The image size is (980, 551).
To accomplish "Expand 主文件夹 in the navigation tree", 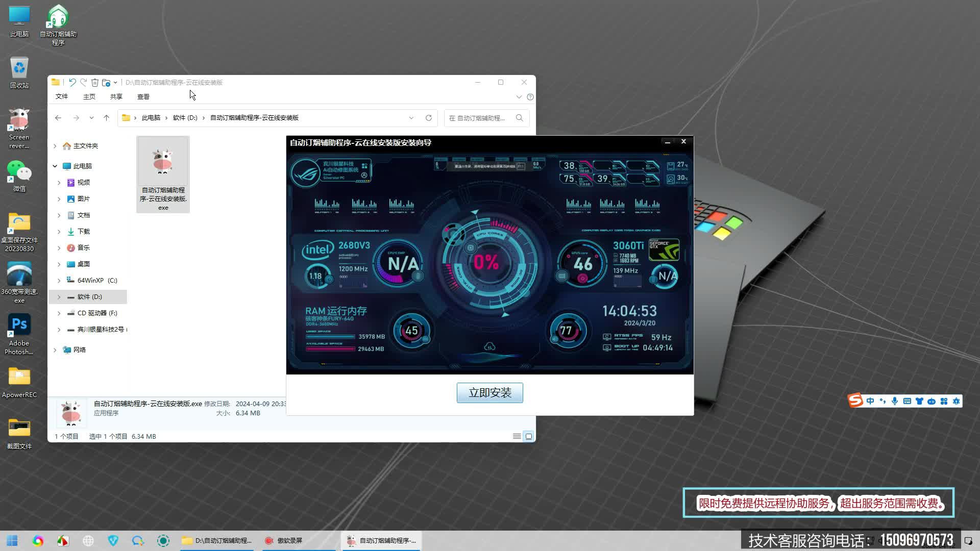I will point(55,146).
